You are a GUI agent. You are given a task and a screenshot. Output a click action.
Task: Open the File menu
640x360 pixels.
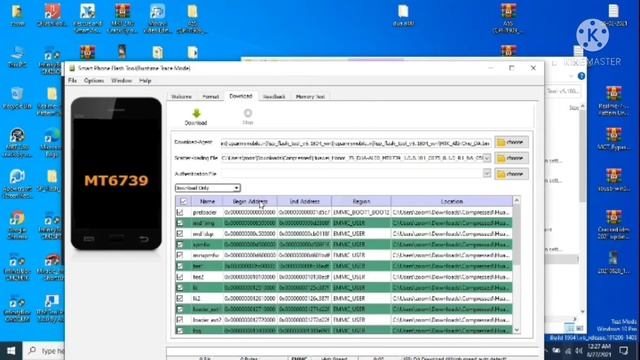coord(72,81)
